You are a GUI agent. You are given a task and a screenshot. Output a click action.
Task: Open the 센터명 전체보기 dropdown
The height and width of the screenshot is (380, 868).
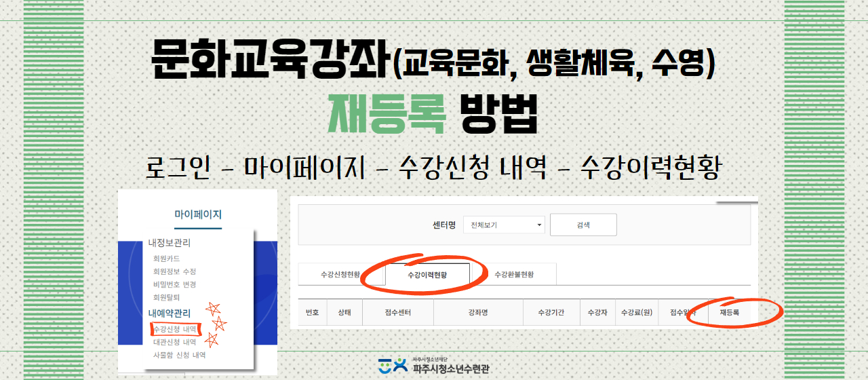point(504,225)
